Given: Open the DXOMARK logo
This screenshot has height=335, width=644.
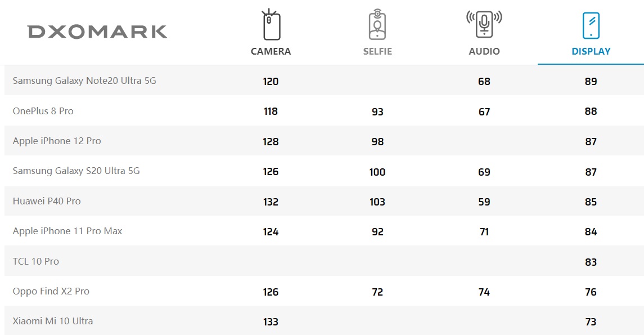Looking at the screenshot, I should tap(97, 32).
